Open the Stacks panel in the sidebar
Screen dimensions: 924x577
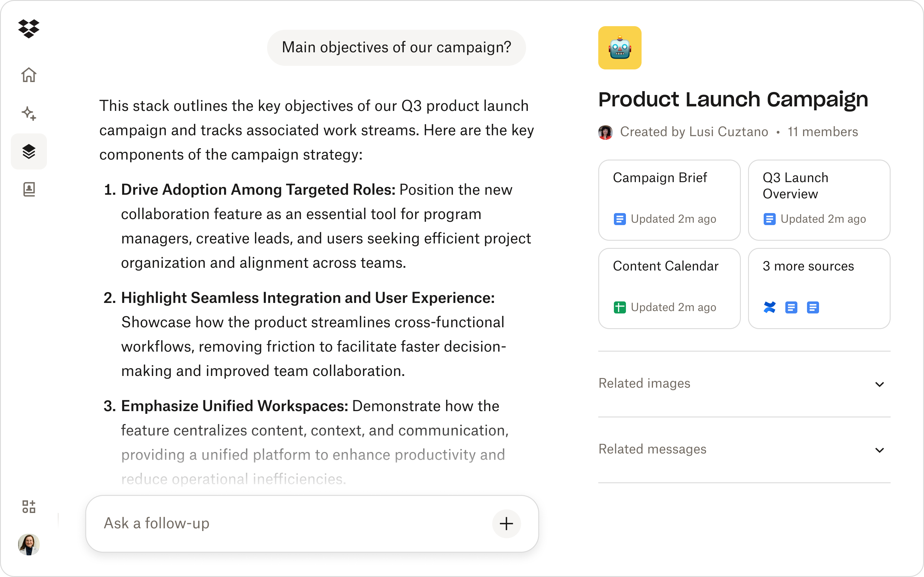click(x=29, y=151)
